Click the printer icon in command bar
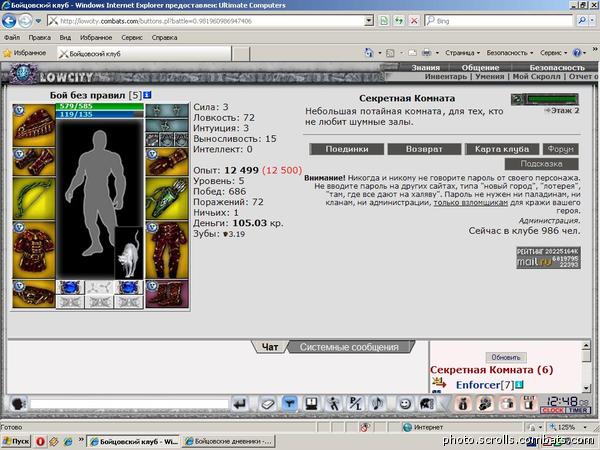The width and height of the screenshot is (600, 450). pos(427,53)
